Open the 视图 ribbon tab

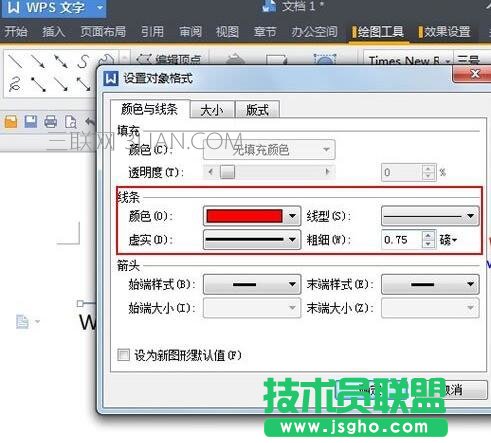click(227, 32)
